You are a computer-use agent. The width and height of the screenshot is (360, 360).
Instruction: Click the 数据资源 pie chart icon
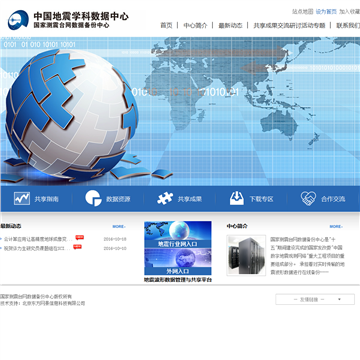point(93,198)
